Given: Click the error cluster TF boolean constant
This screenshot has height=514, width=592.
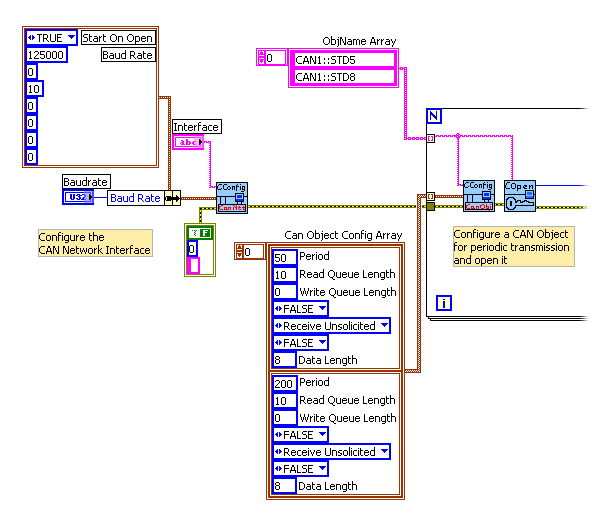Looking at the screenshot, I should click(x=200, y=233).
